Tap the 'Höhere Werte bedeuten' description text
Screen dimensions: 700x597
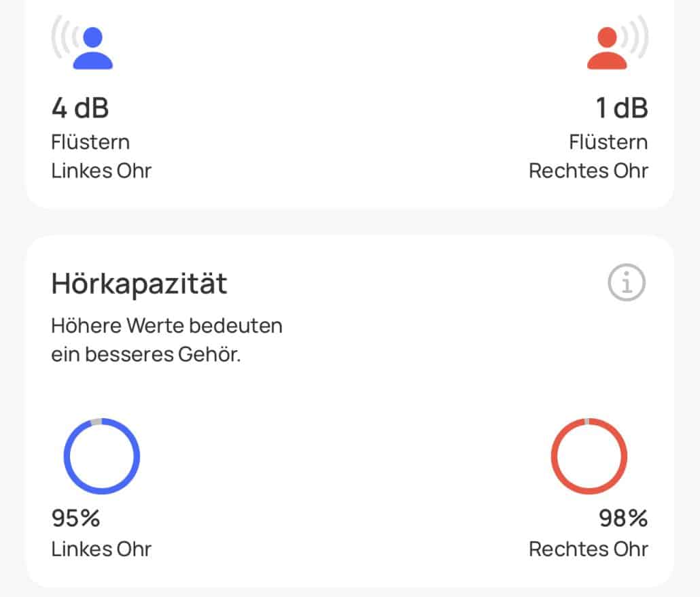click(167, 326)
